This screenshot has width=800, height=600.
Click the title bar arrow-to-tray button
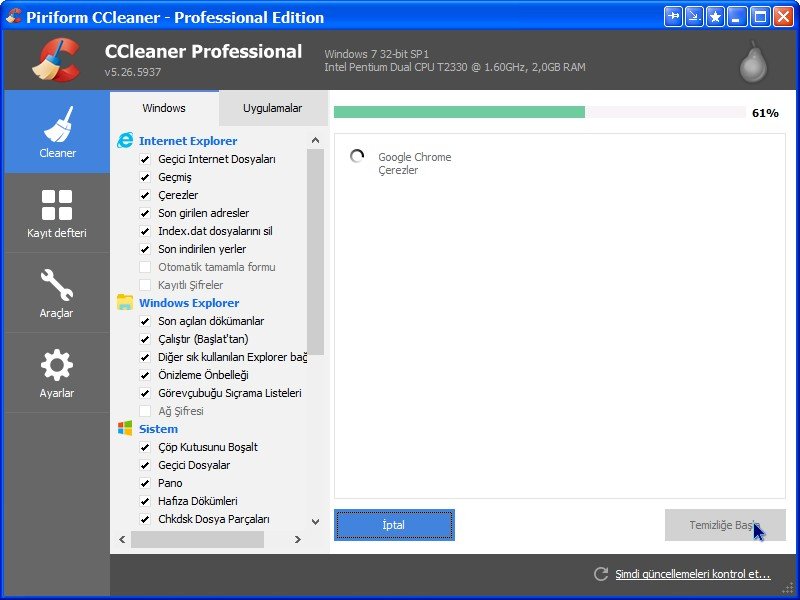click(694, 17)
